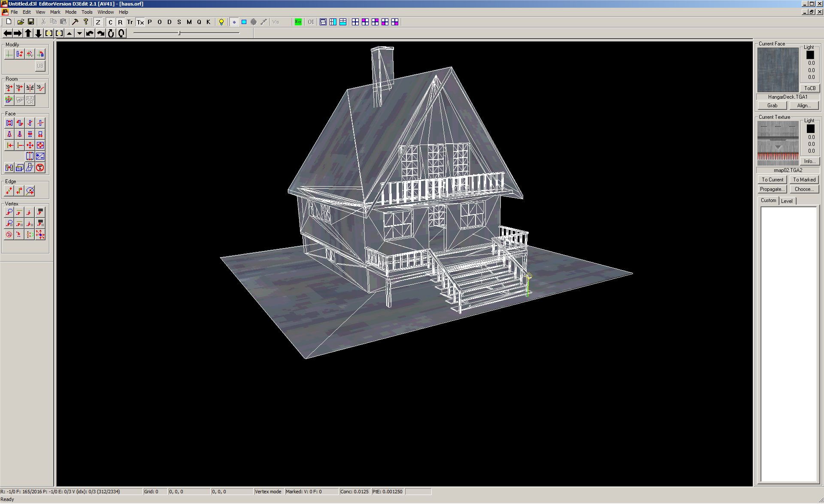This screenshot has height=504, width=824.
Task: Click the yellow lightbulb lighting icon
Action: tap(221, 22)
